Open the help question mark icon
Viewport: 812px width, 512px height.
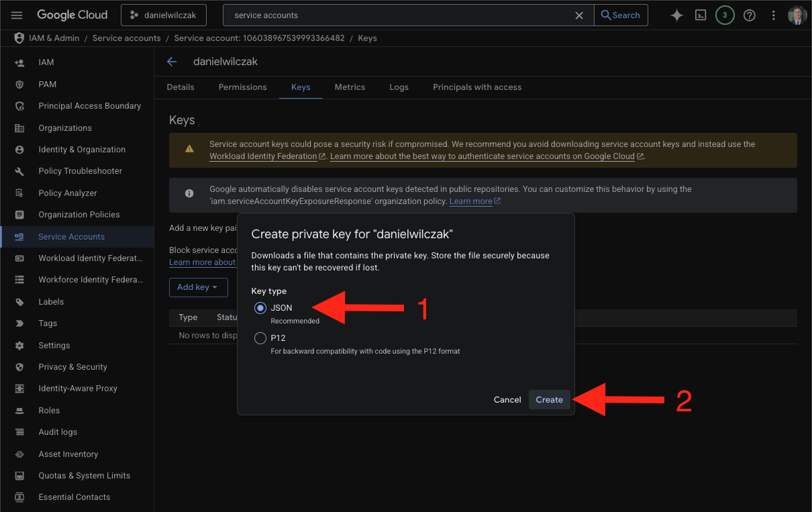coord(750,15)
